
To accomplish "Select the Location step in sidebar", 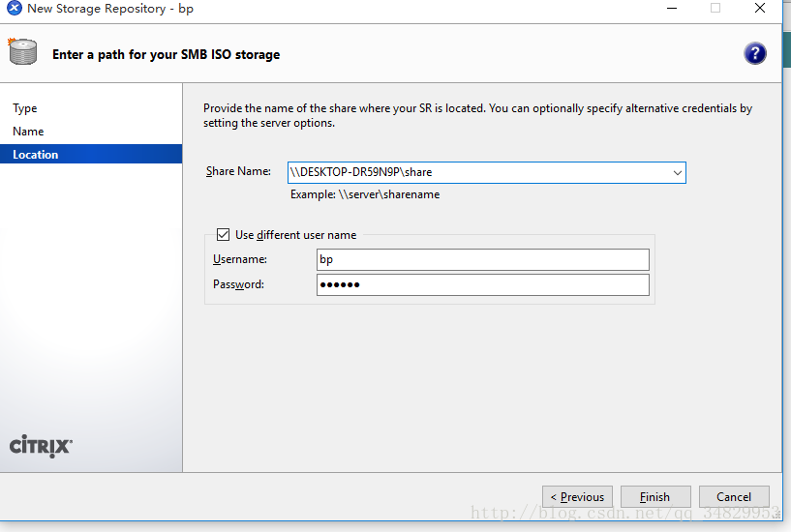I will point(36,155).
